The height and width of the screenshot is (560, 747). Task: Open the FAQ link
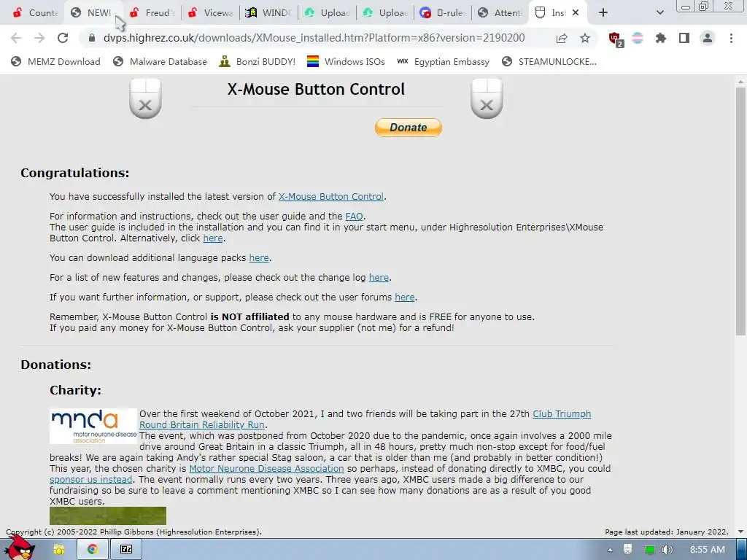[x=354, y=216]
